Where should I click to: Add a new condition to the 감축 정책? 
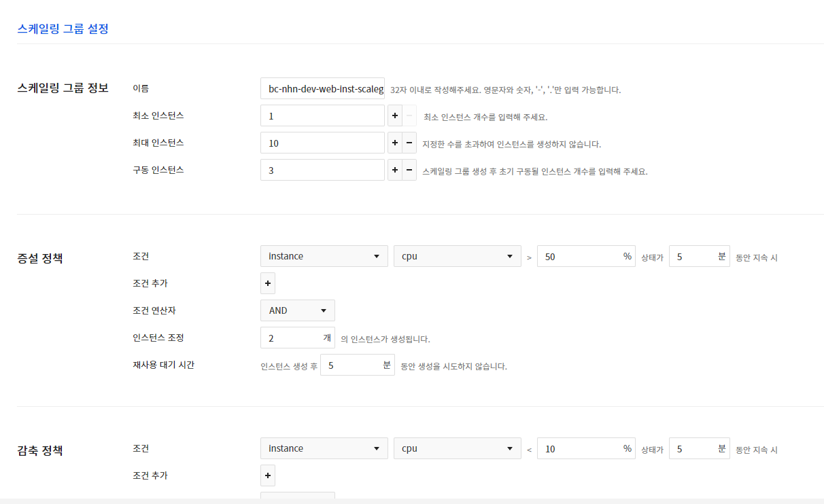pyautogui.click(x=267, y=475)
